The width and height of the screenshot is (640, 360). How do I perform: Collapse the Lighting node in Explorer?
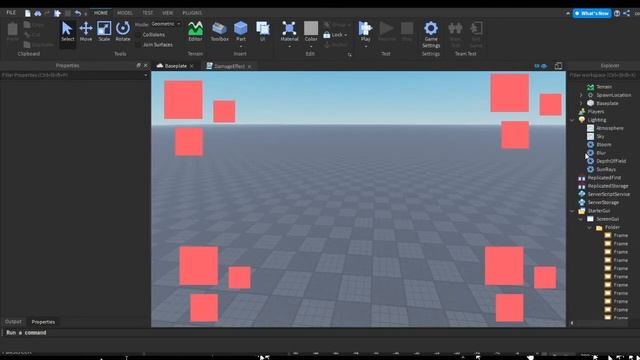point(572,120)
